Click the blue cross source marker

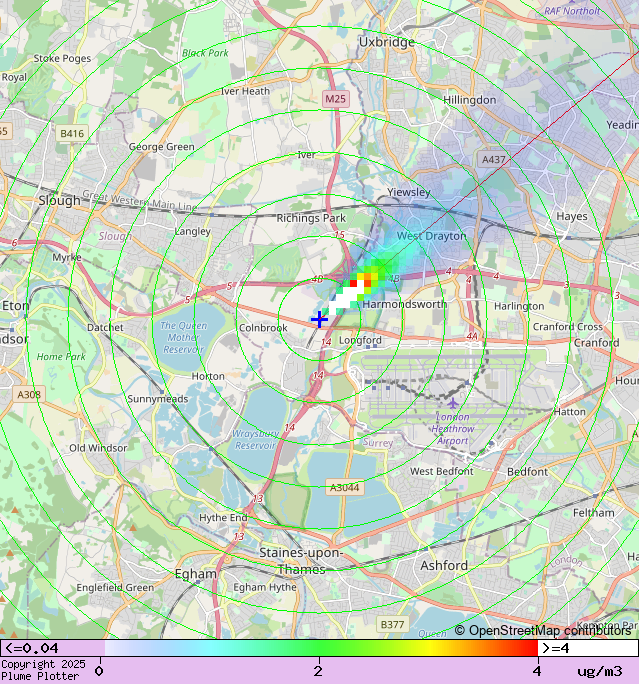coord(319,319)
